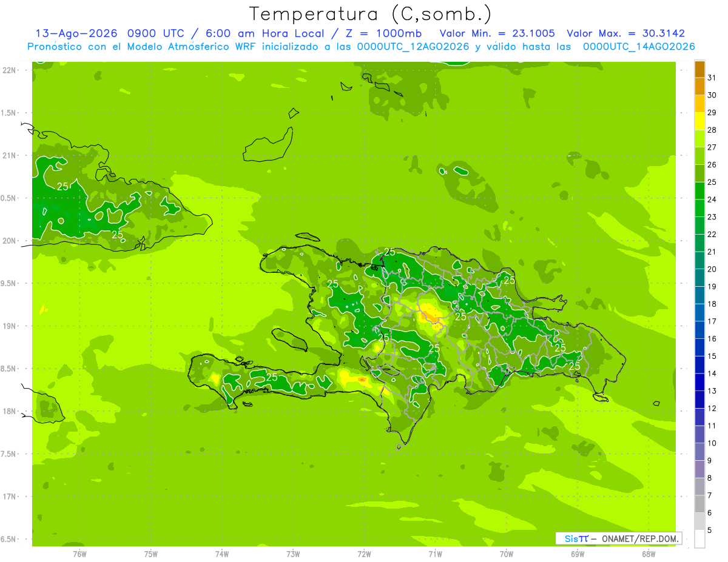Pick the purple legend band between 9 and 10
Image resolution: width=728 pixels, height=562 pixels.
pos(699,452)
